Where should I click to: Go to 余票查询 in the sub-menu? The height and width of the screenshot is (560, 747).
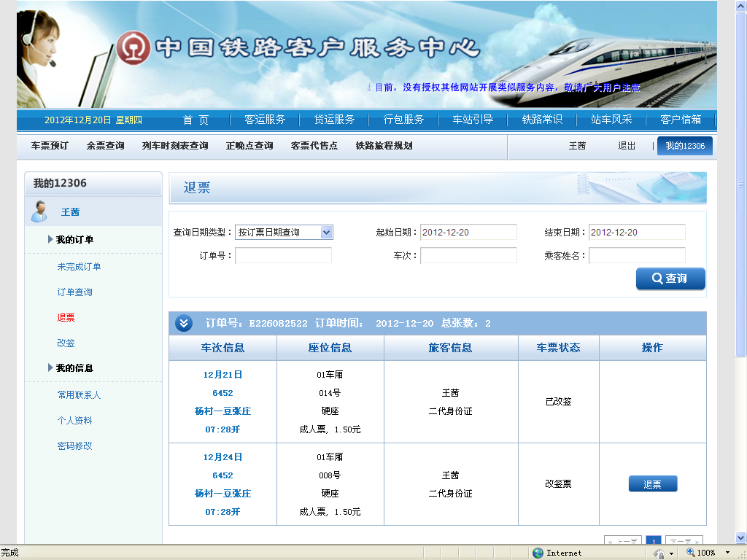[105, 146]
